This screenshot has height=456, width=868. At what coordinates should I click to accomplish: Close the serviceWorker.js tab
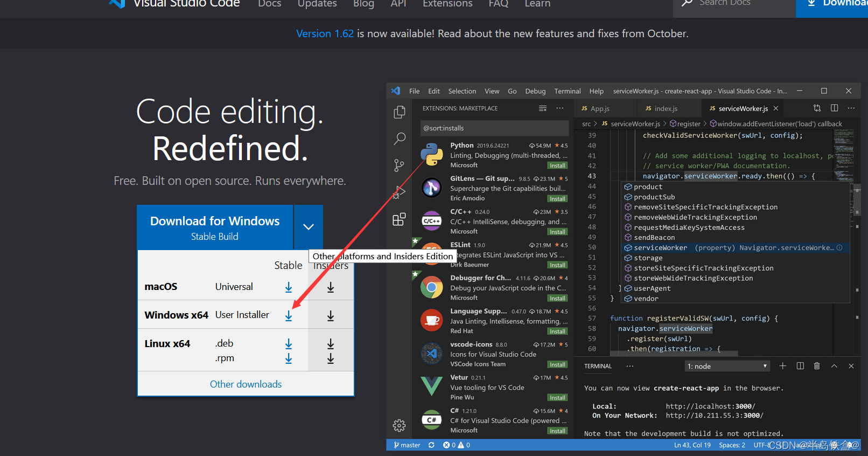776,108
